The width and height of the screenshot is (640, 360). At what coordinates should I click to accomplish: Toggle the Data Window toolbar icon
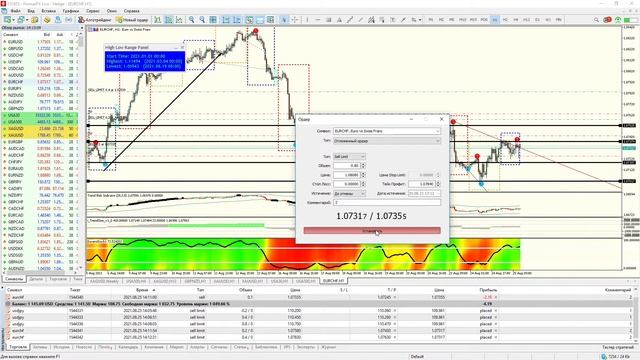tap(47, 20)
